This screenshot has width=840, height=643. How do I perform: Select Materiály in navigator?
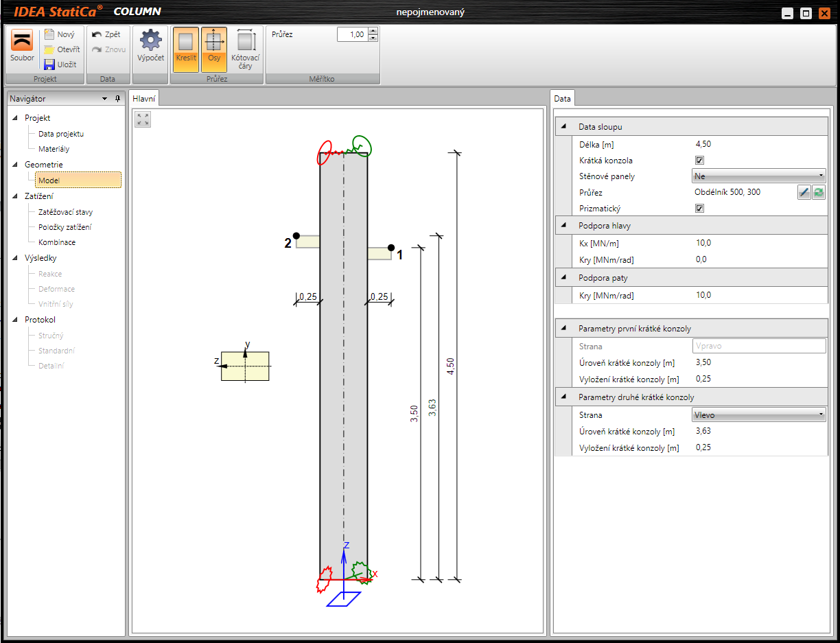tap(54, 149)
